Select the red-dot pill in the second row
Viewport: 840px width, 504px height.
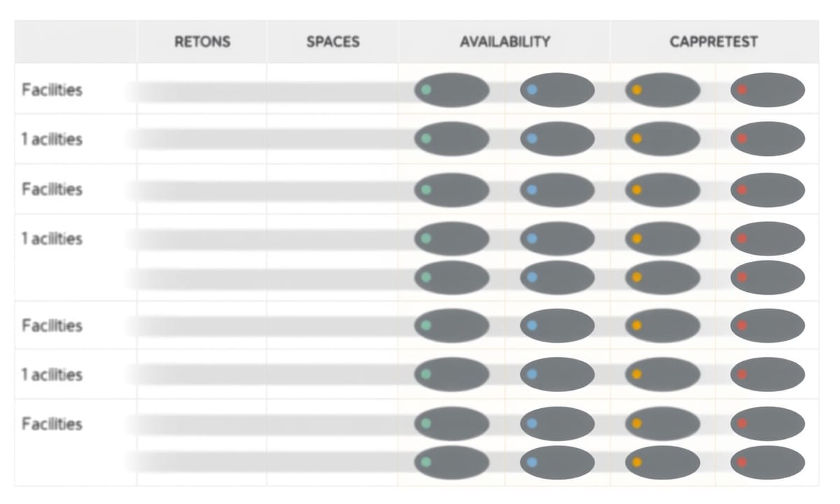coord(768,139)
